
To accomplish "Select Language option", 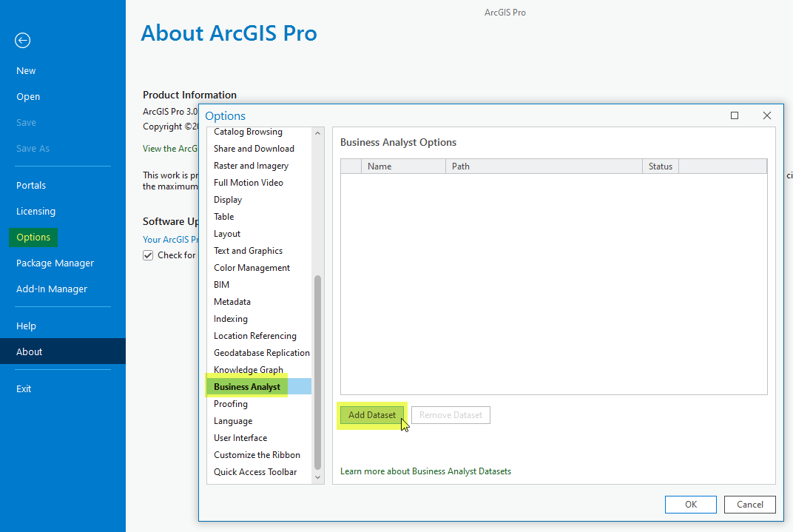I will coord(232,421).
